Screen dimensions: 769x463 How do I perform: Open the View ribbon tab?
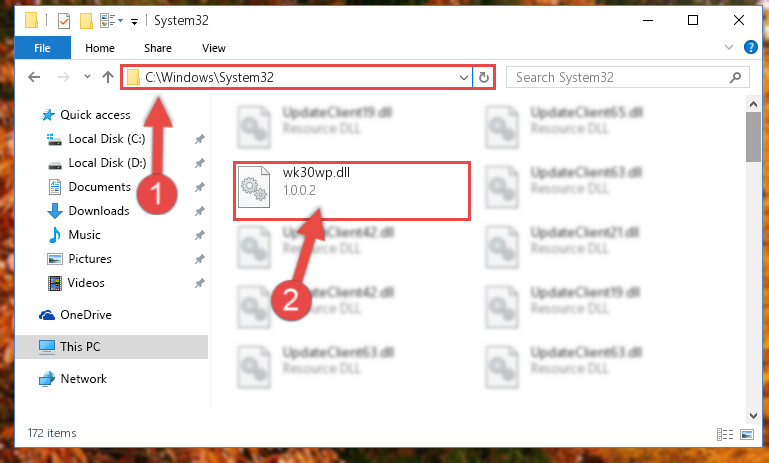click(x=214, y=48)
